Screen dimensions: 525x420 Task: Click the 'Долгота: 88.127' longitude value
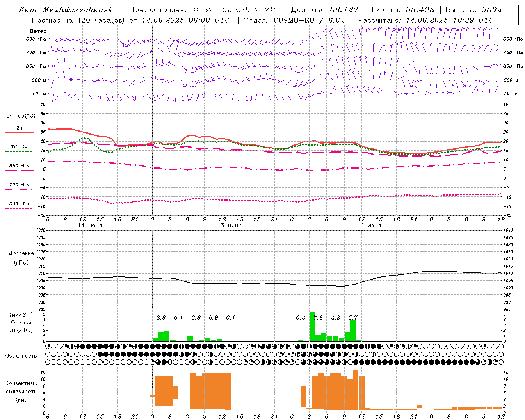click(324, 10)
